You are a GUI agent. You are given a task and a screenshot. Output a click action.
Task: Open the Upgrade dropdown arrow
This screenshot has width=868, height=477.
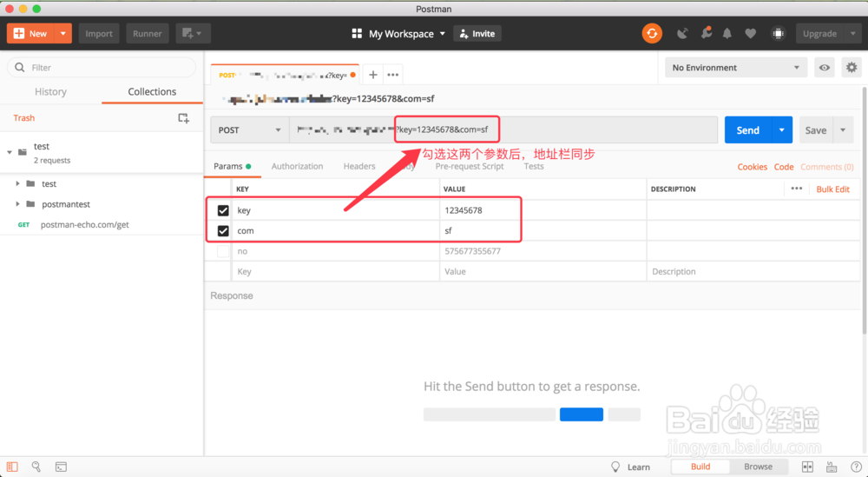tap(852, 34)
